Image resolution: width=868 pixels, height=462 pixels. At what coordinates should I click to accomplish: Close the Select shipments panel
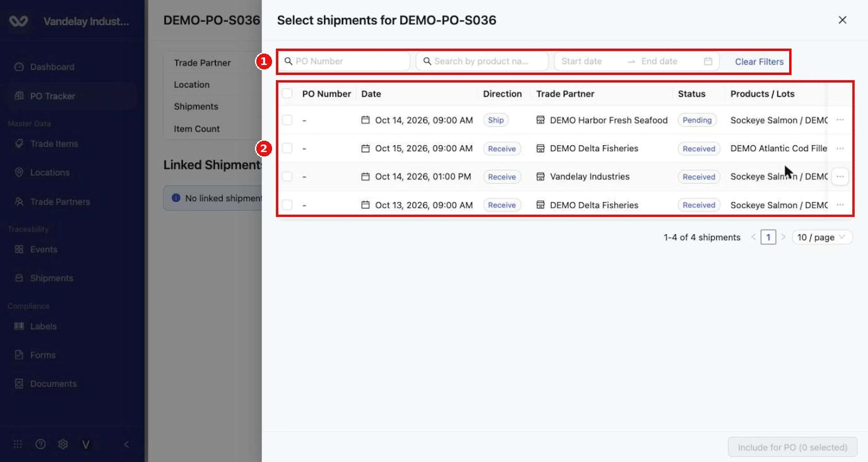(x=842, y=20)
